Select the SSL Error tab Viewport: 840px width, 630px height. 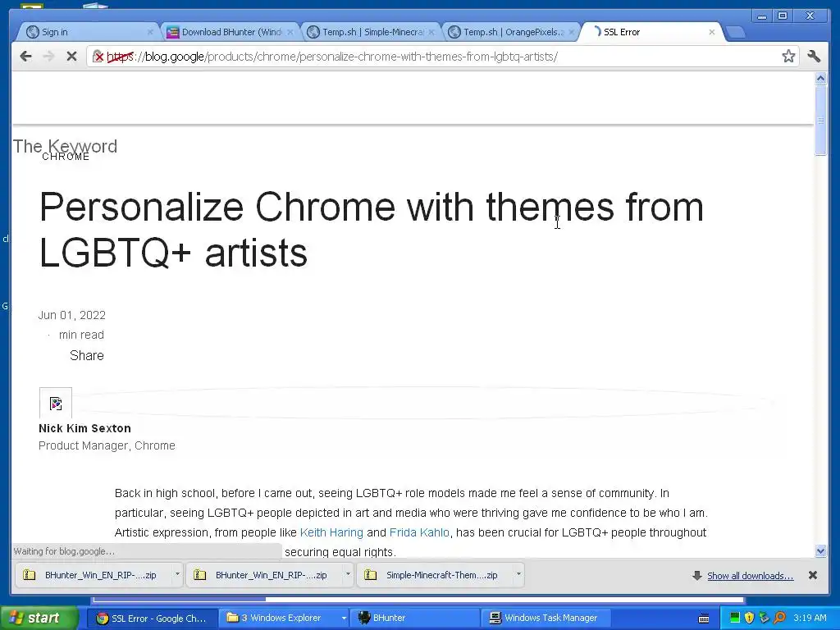point(651,32)
